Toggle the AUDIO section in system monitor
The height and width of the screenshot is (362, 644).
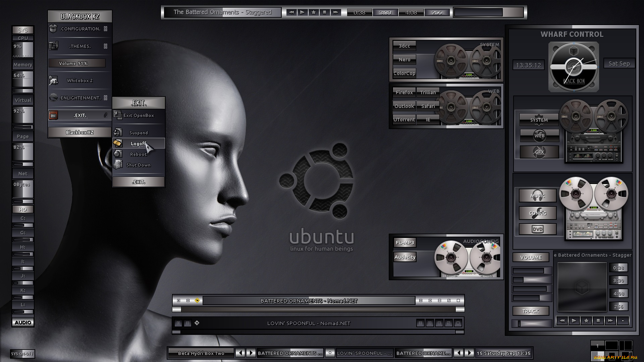tap(23, 322)
